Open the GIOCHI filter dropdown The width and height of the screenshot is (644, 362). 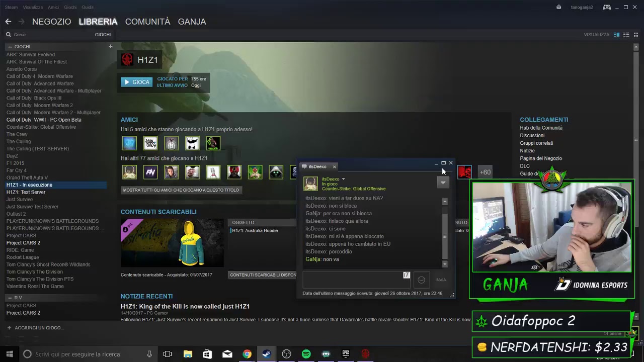click(103, 35)
